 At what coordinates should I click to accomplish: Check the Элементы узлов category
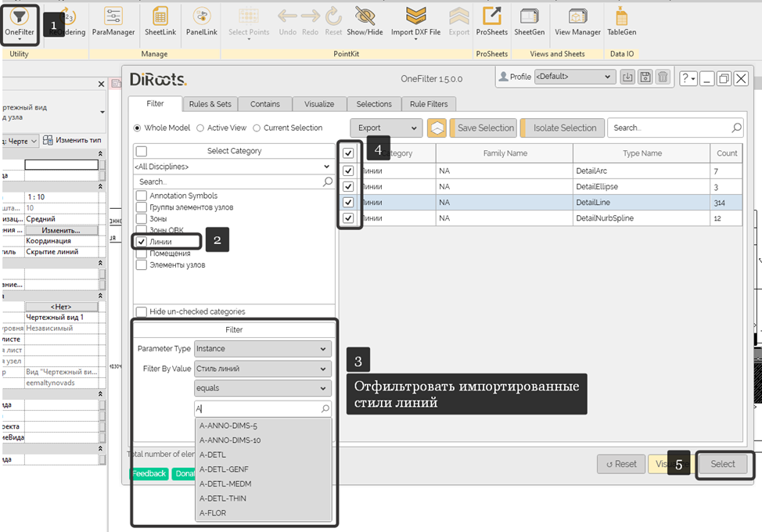[x=142, y=264]
